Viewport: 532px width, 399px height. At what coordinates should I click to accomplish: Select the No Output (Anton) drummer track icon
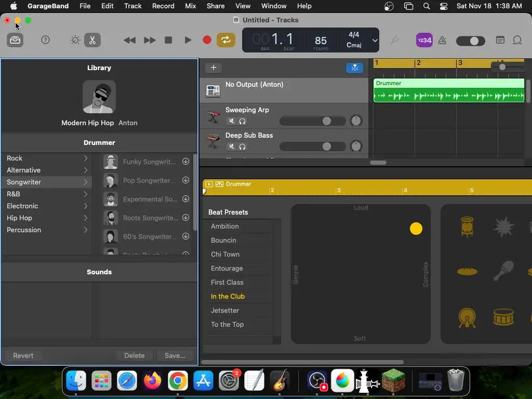click(x=213, y=90)
